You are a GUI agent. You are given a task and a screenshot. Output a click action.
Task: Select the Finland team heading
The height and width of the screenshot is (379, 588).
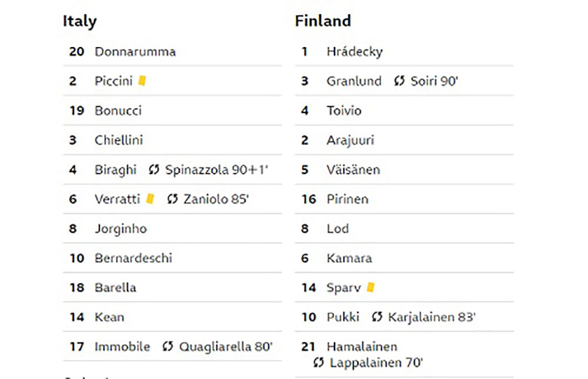pyautogui.click(x=323, y=21)
